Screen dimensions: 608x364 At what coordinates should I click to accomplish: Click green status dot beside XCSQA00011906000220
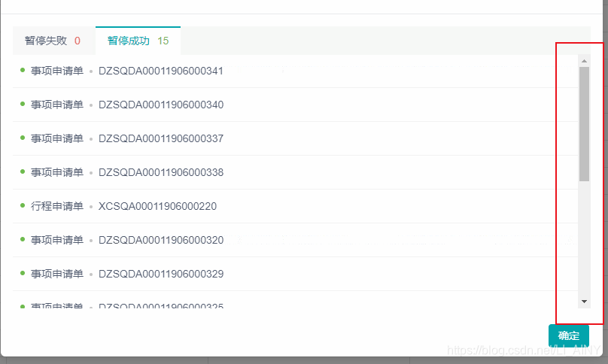click(23, 205)
